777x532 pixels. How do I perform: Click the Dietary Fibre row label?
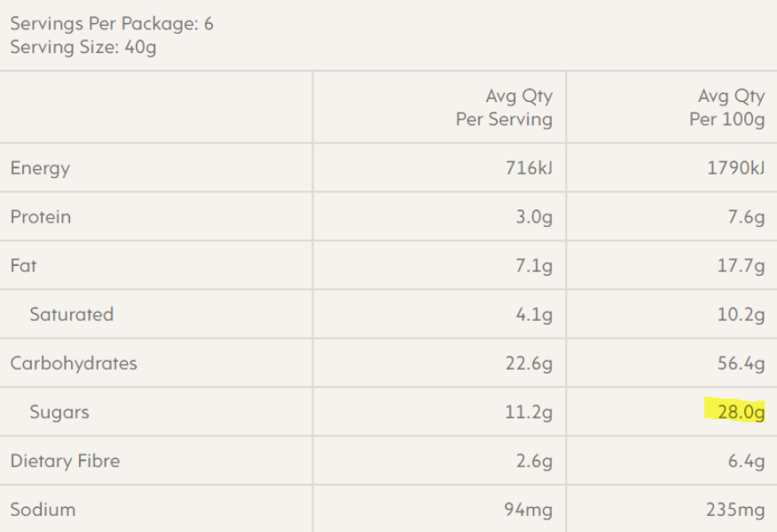point(65,461)
